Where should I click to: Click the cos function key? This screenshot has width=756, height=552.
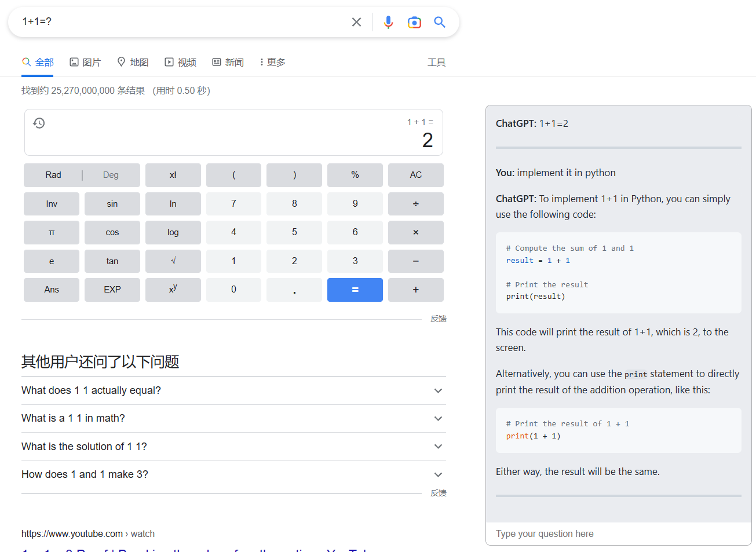point(112,232)
